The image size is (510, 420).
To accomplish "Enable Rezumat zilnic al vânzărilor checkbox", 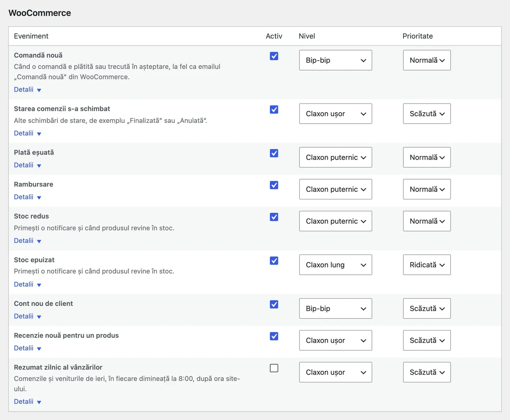I will coord(274,368).
